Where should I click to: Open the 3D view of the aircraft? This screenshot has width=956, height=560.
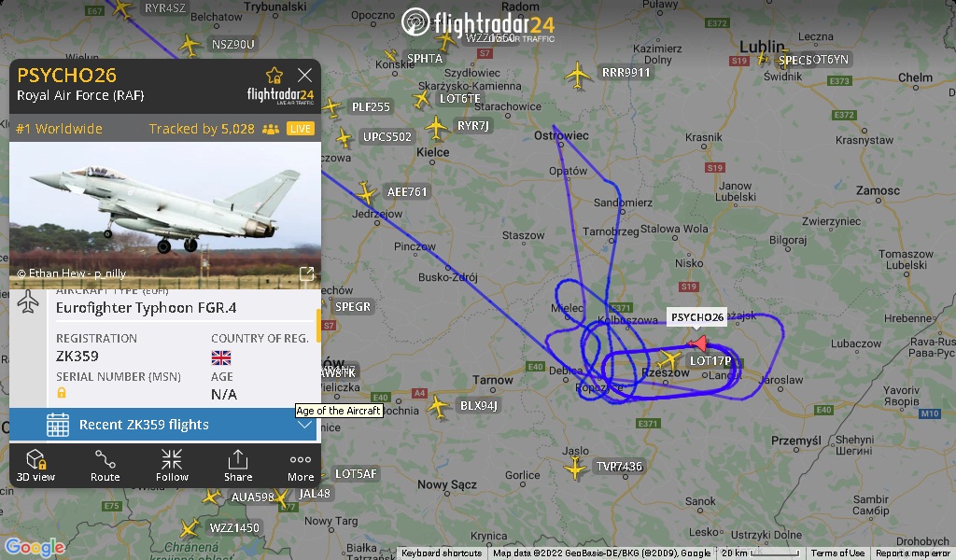pos(35,466)
